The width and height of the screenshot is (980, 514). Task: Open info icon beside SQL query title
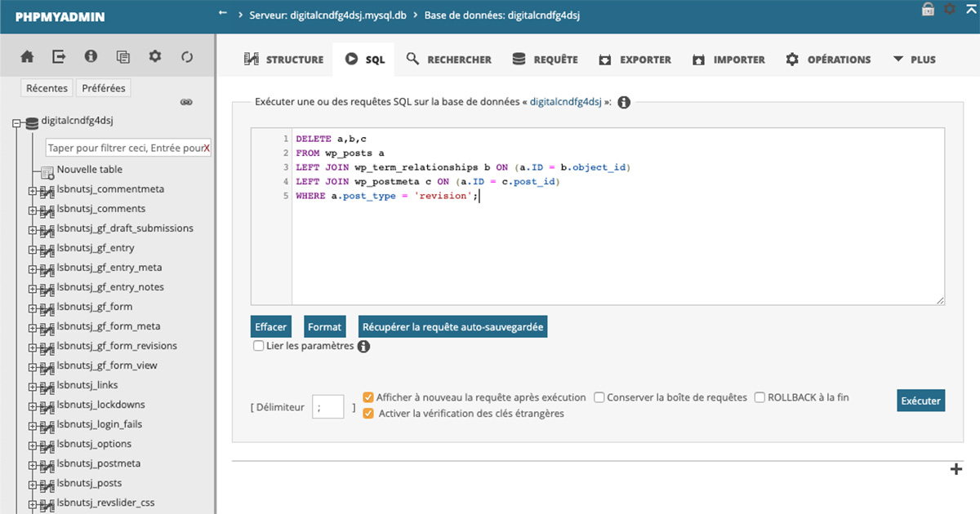point(624,103)
